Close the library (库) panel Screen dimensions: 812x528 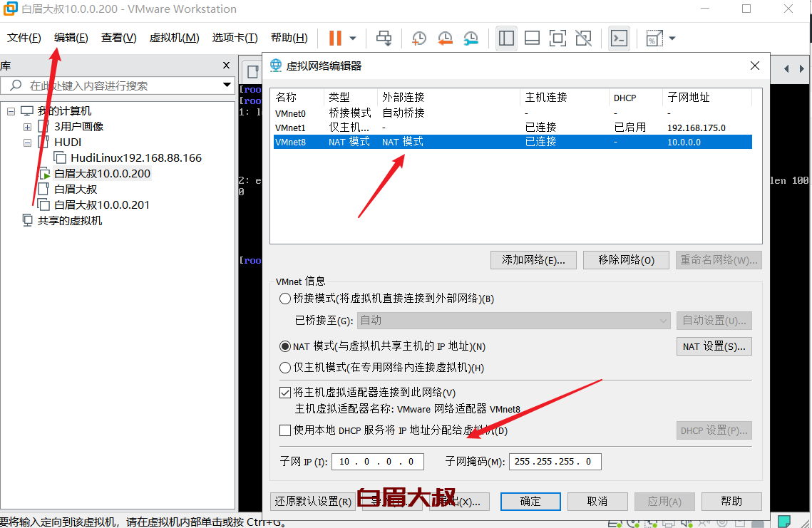(x=226, y=66)
